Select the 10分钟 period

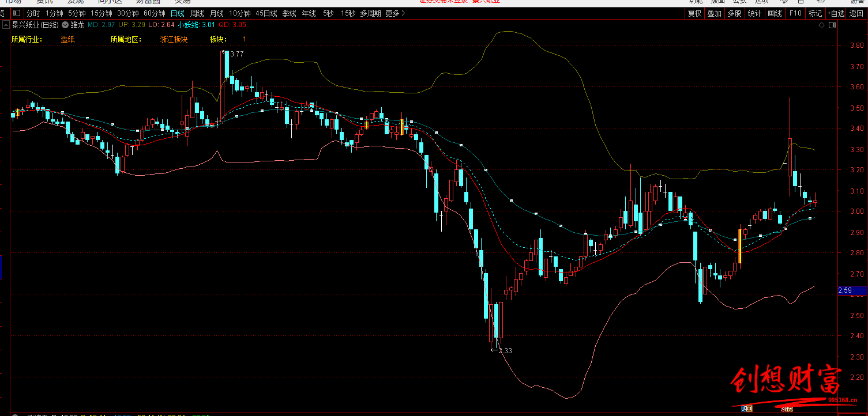pyautogui.click(x=240, y=13)
